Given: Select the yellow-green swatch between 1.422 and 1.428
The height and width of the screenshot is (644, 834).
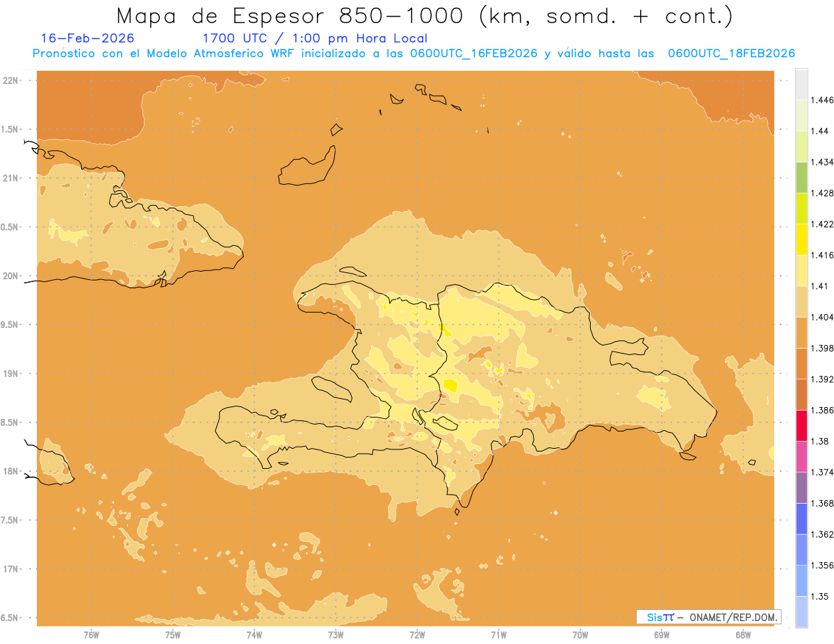Looking at the screenshot, I should coord(801,208).
